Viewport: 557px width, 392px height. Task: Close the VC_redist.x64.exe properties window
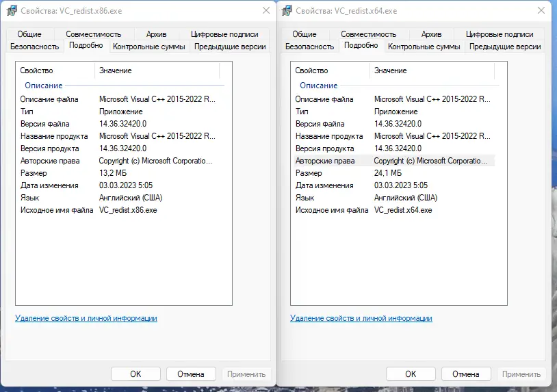click(x=541, y=11)
